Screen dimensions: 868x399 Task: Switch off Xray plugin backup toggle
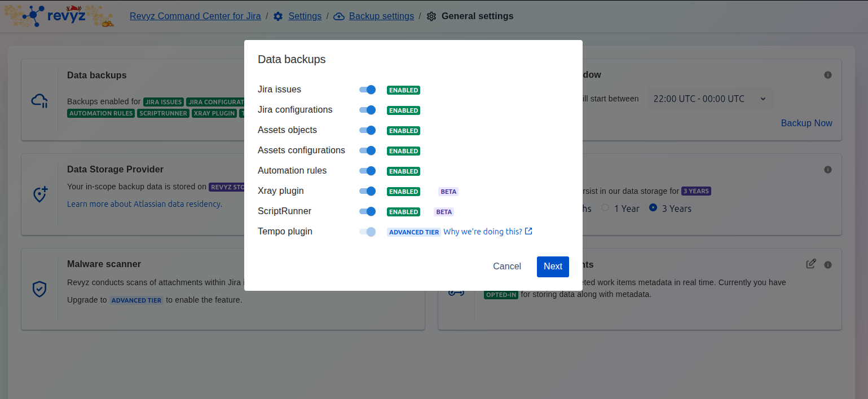point(368,191)
